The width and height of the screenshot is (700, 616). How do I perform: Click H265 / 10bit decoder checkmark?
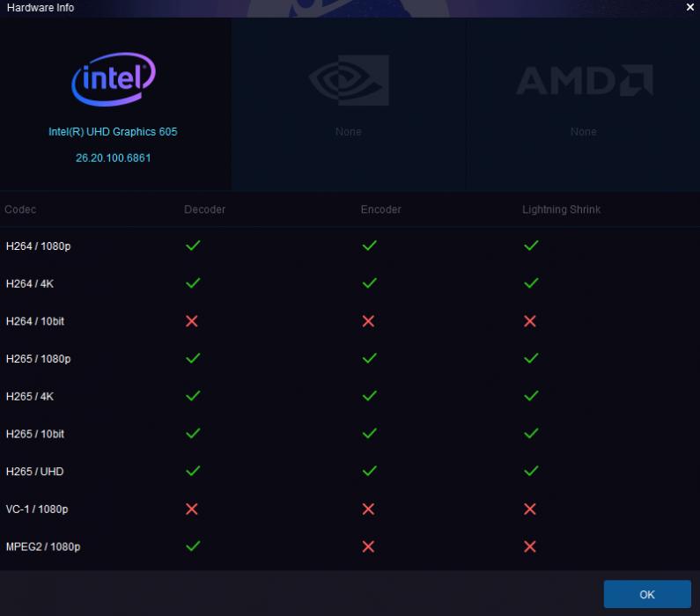pyautogui.click(x=193, y=433)
